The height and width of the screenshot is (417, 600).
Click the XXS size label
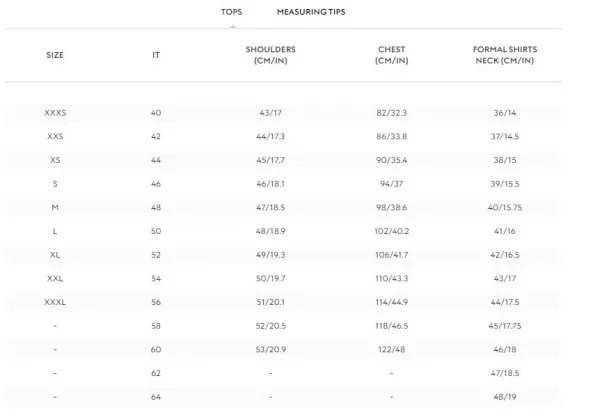[55, 137]
